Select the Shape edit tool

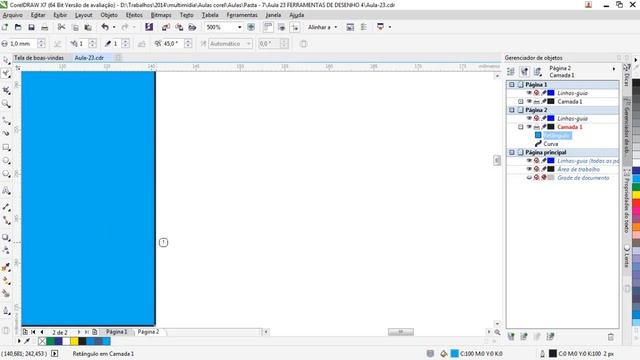(x=6, y=74)
